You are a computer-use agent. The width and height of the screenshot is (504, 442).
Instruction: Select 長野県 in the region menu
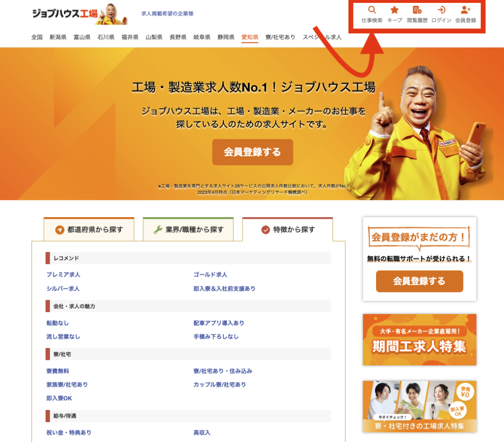178,37
